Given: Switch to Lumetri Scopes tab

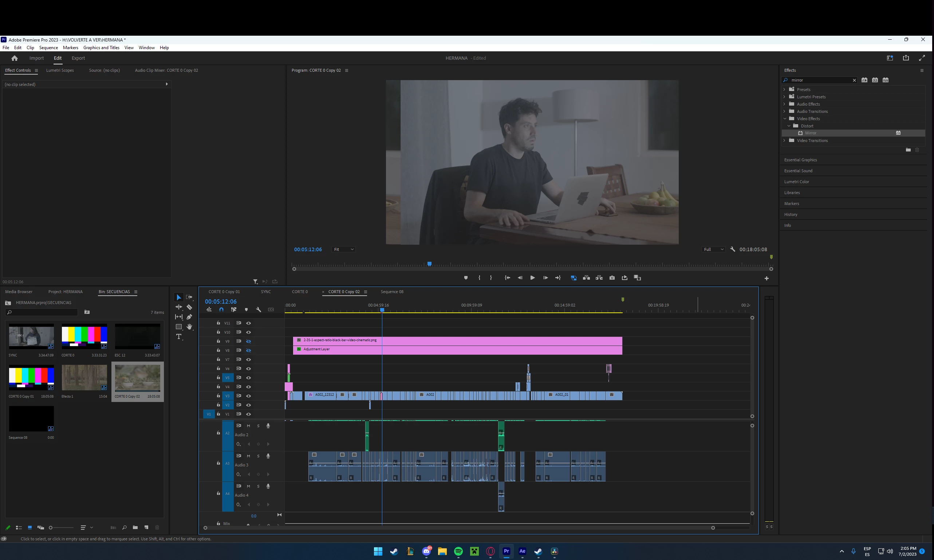Looking at the screenshot, I should coord(60,70).
